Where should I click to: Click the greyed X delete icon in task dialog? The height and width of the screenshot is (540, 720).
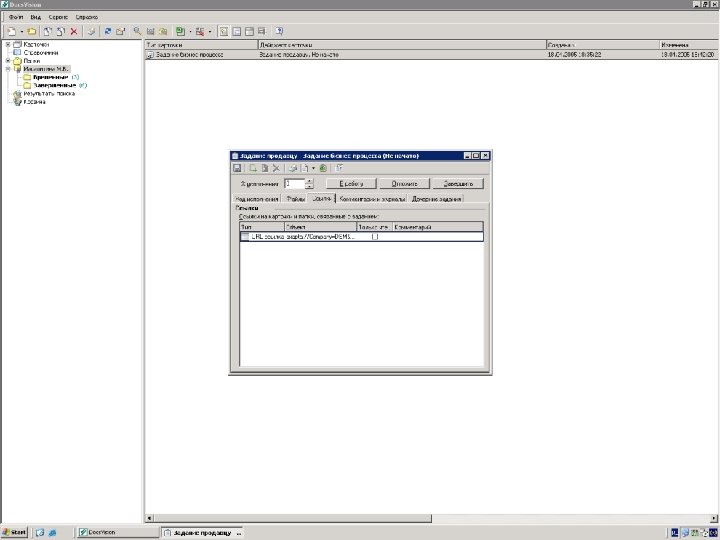coord(276,168)
